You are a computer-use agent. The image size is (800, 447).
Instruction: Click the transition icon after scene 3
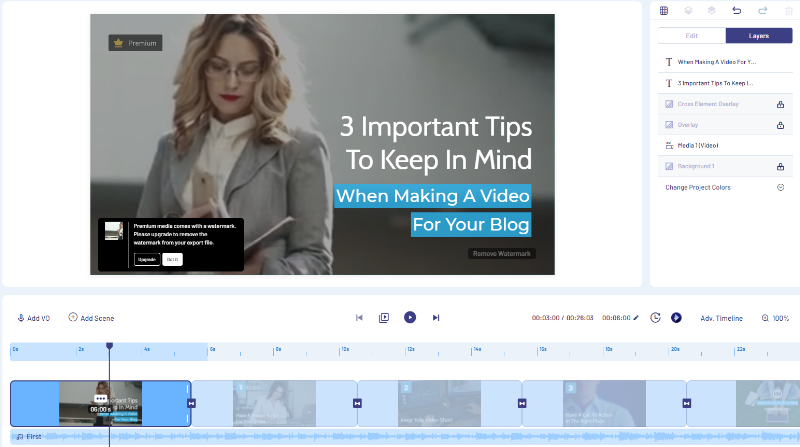pyautogui.click(x=687, y=403)
